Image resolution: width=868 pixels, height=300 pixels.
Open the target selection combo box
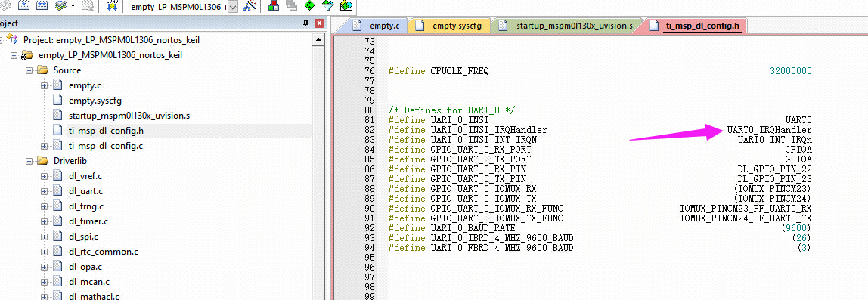click(x=233, y=7)
